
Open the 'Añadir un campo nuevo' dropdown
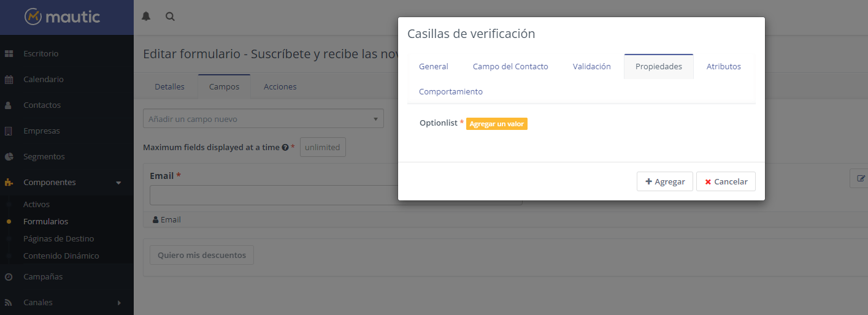pyautogui.click(x=263, y=119)
